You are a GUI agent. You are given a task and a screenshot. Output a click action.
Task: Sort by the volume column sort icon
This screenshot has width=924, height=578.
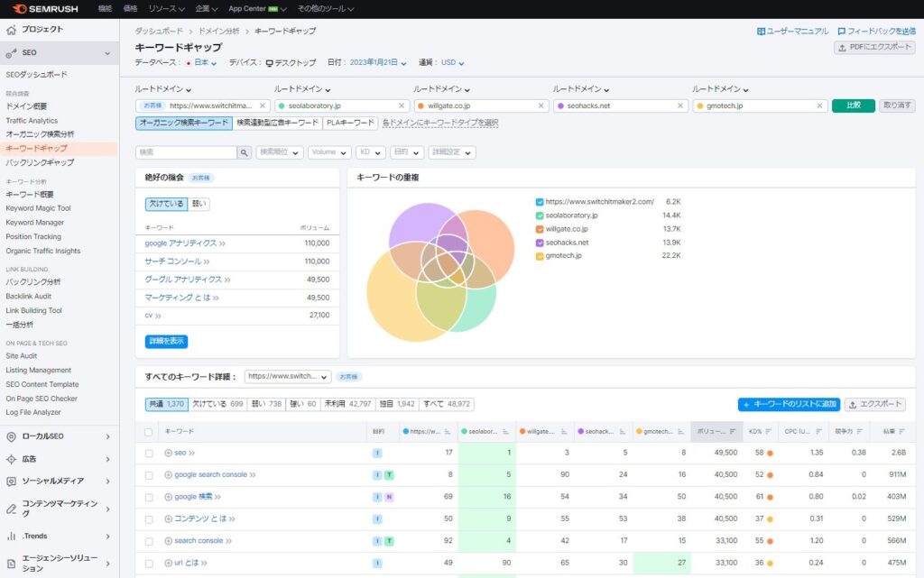733,432
